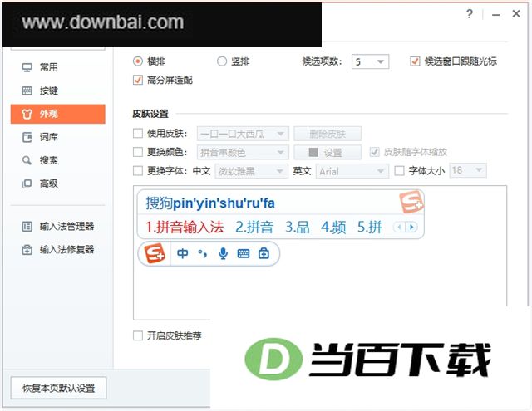Click the shirt icon beside 外观
The height and width of the screenshot is (411, 532).
(27, 114)
